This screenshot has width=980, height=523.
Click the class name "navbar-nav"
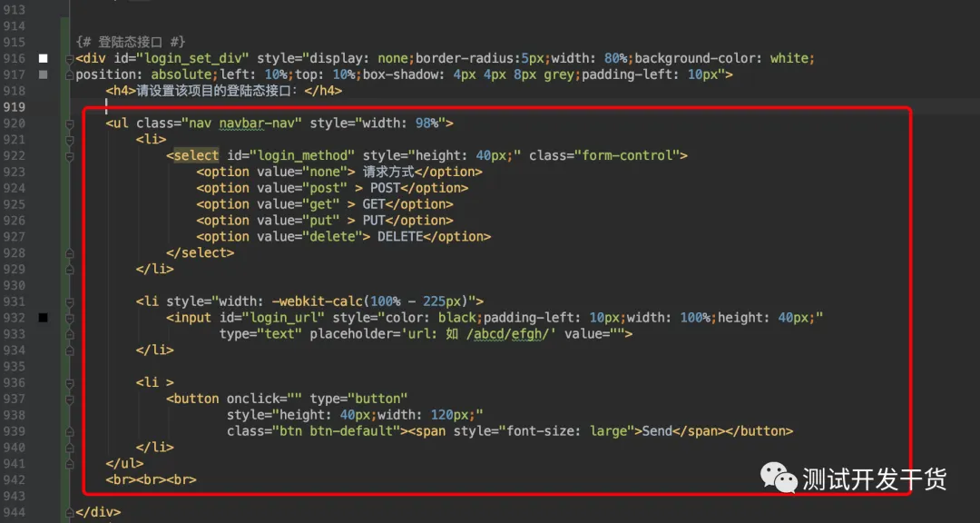click(257, 123)
